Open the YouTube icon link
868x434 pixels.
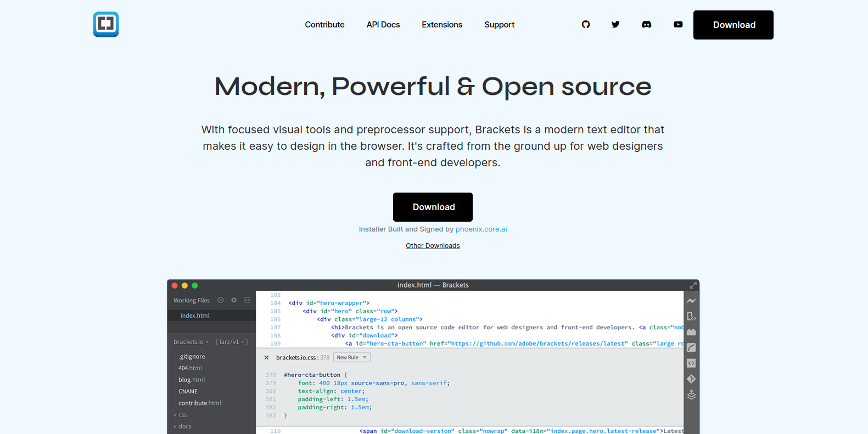(x=678, y=25)
